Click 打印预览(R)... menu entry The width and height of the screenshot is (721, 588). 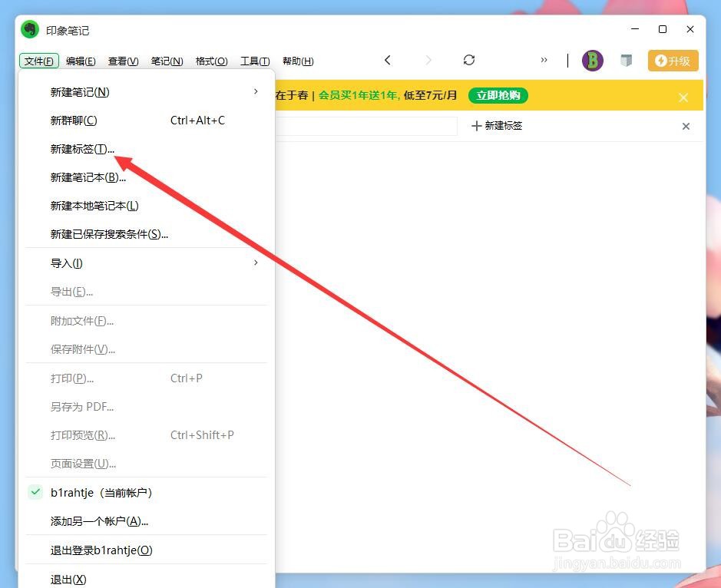pyautogui.click(x=146, y=435)
